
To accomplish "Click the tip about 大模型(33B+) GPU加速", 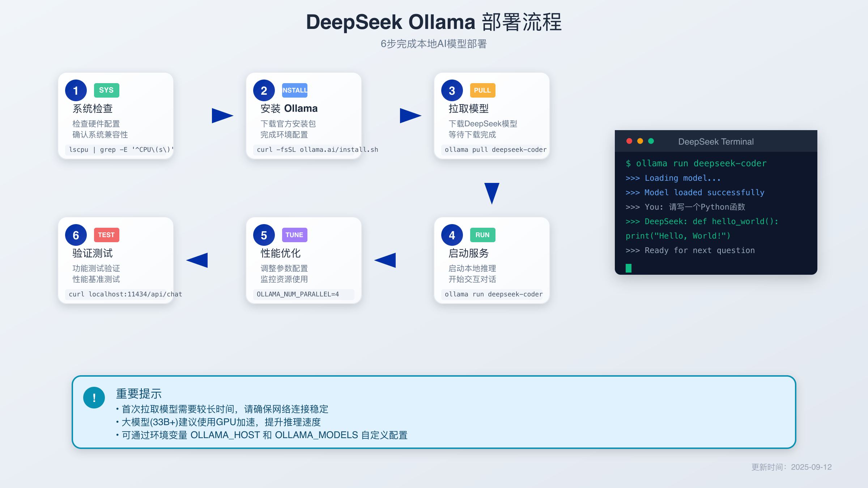I will tap(218, 422).
